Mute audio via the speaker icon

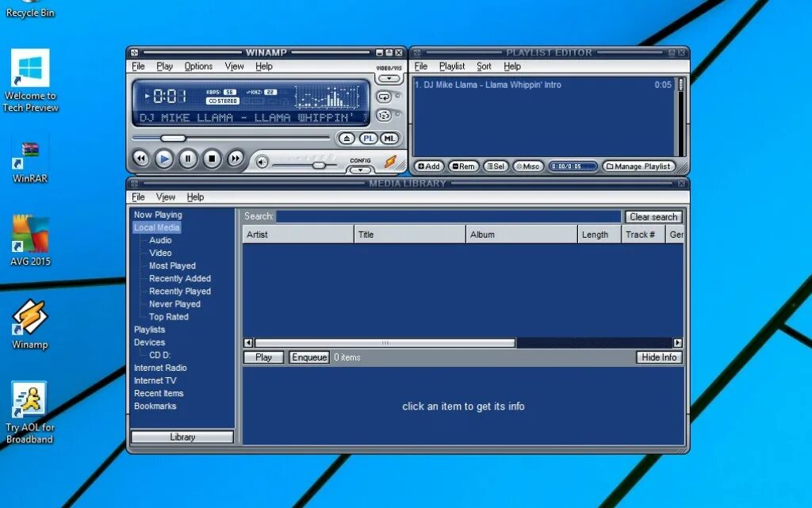pos(262,162)
